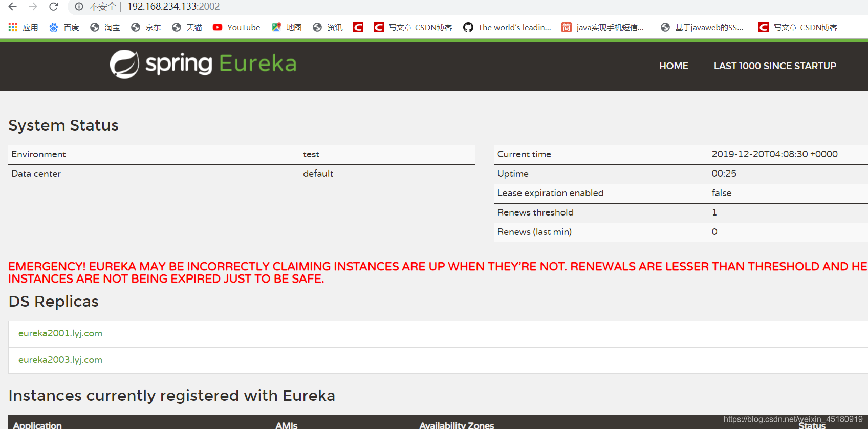The image size is (868, 429).
Task: Open the YouTube bookmark
Action: pos(236,27)
